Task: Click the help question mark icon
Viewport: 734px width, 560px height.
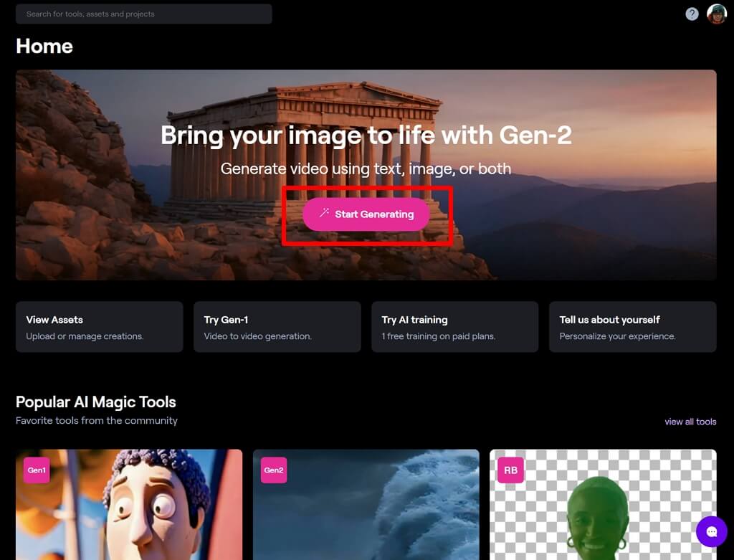Action: click(692, 14)
